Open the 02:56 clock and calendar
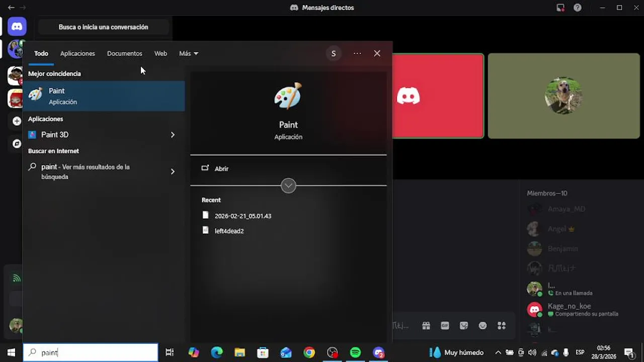This screenshot has height=362, width=644. click(x=604, y=352)
